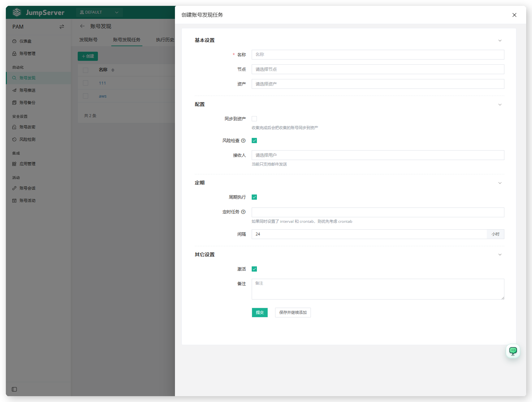Click the back arrow beside 账号发现 title
Screen dimensions: 532x402
pyautogui.click(x=82, y=26)
